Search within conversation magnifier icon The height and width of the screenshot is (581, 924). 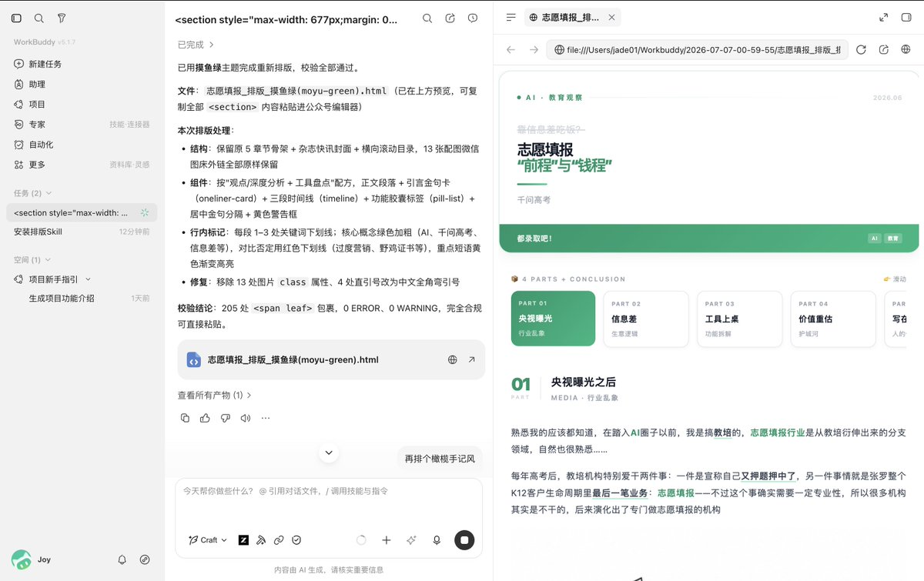[427, 18]
